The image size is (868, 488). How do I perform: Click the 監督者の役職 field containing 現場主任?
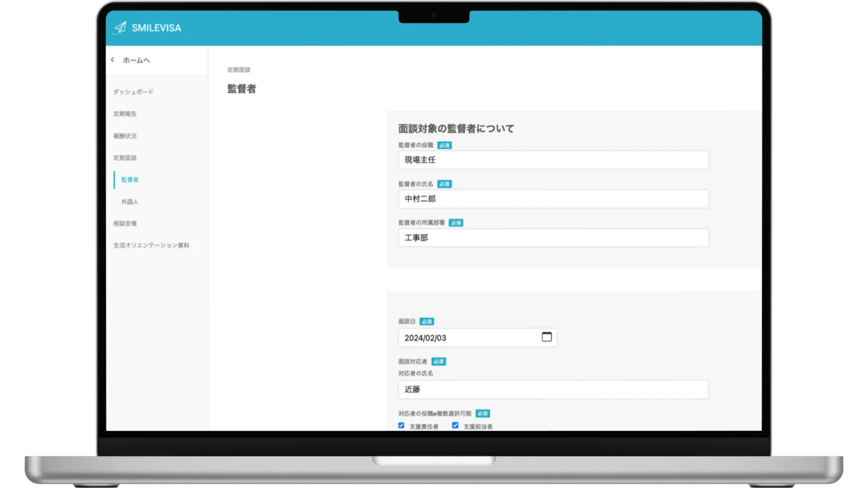tap(553, 160)
